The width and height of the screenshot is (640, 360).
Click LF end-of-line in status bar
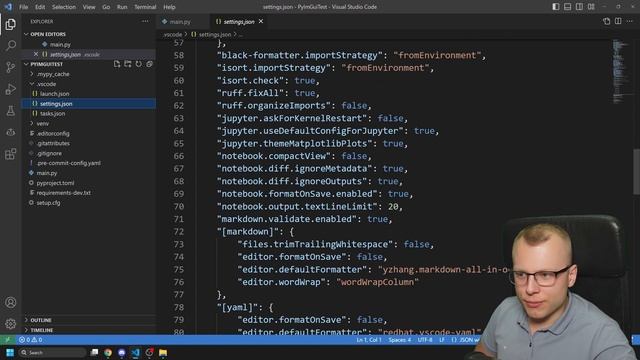(442, 340)
